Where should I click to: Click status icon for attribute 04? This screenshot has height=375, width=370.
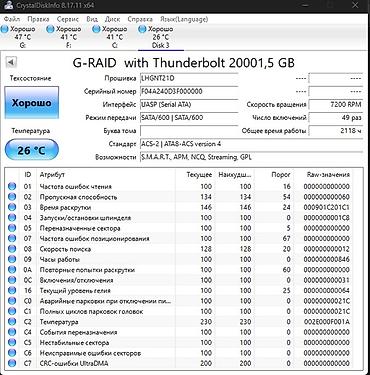(x=12, y=218)
